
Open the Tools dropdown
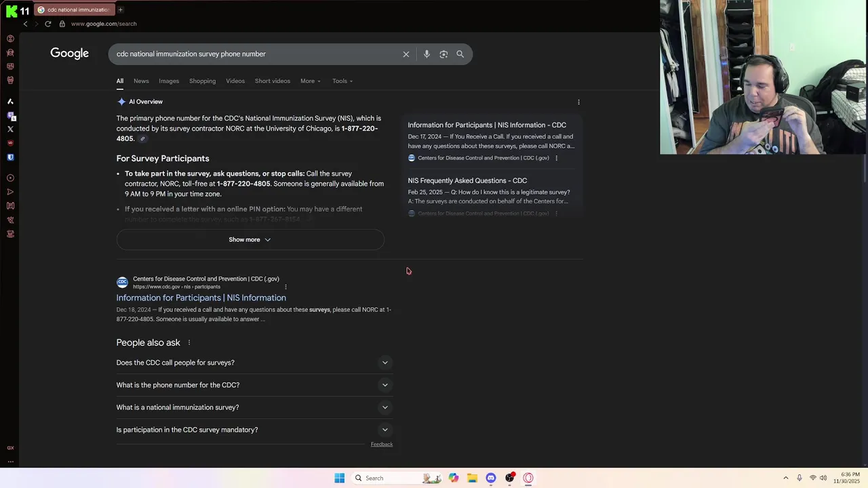(x=342, y=81)
